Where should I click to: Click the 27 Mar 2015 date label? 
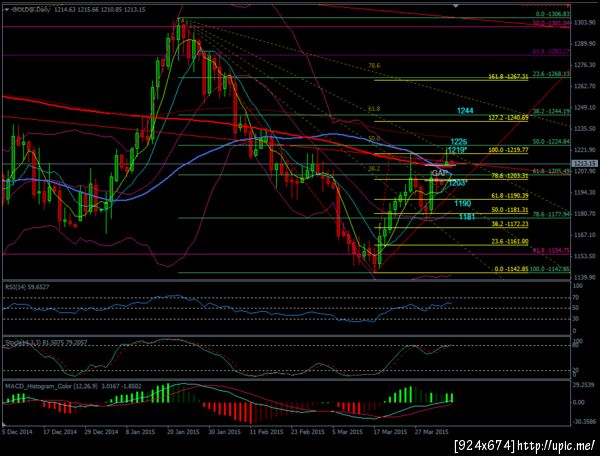[x=432, y=432]
